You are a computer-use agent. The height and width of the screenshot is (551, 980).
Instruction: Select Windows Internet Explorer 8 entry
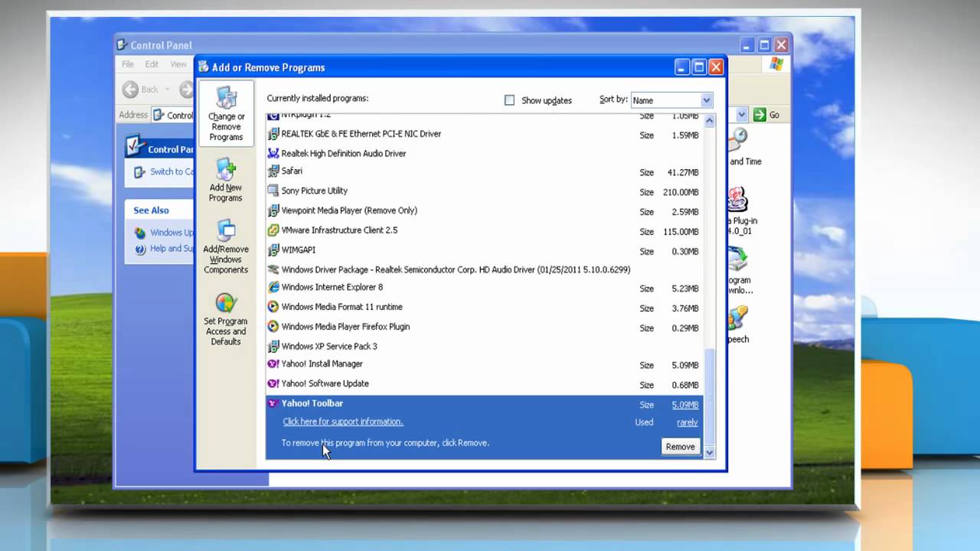pos(484,289)
